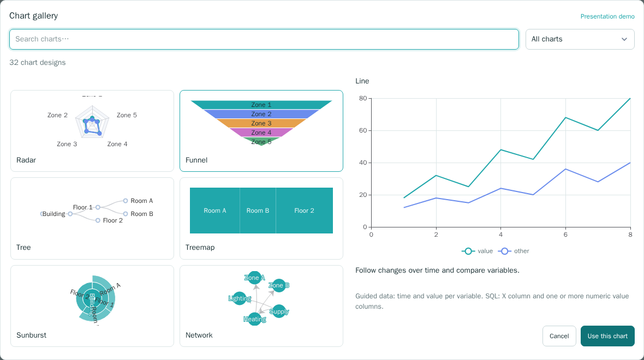Click Zone 2 segment of the funnel
644x360 pixels.
[x=261, y=114]
